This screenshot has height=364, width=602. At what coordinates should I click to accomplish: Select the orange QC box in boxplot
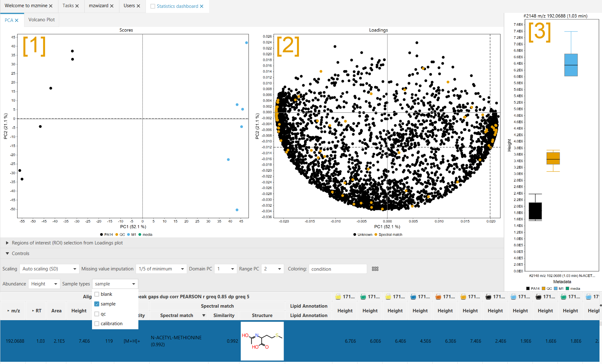[553, 158]
